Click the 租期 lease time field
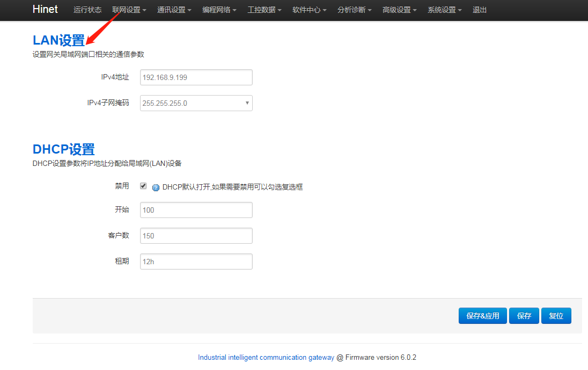This screenshot has width=588, height=370. 196,262
